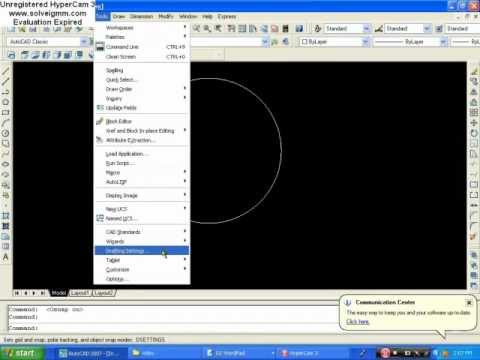The width and height of the screenshot is (480, 360).
Task: Select the Ellipse tool
Action: click(x=5, y=164)
